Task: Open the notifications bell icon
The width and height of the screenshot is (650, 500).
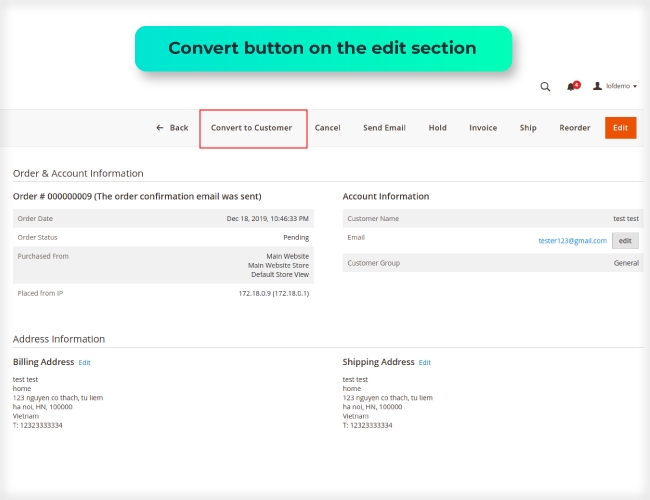Action: [x=571, y=87]
